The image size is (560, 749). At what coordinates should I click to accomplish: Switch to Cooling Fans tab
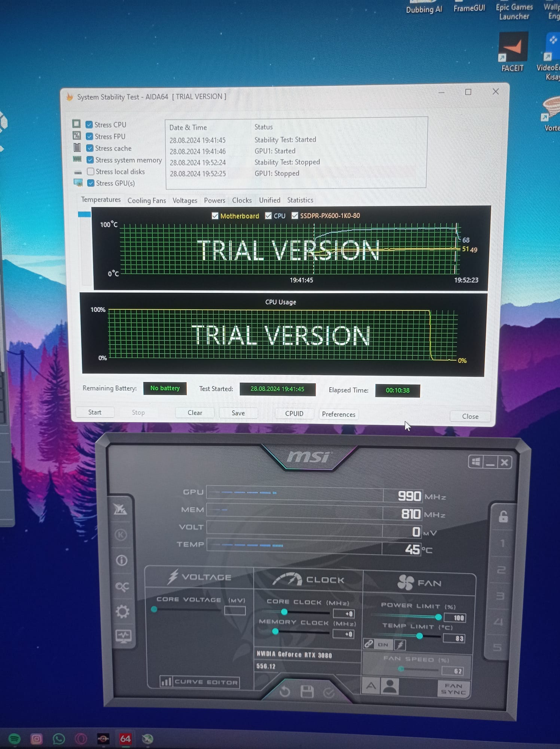coord(147,200)
